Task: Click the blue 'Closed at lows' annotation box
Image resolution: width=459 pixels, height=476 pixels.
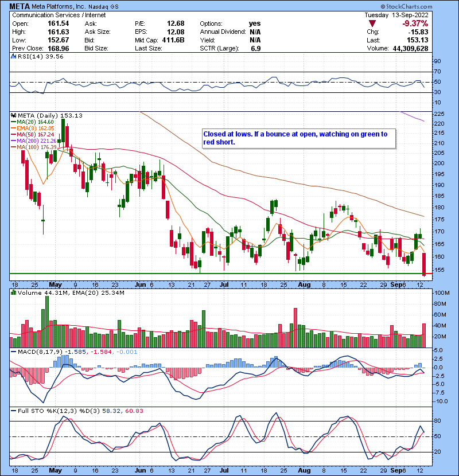Action: click(x=299, y=138)
